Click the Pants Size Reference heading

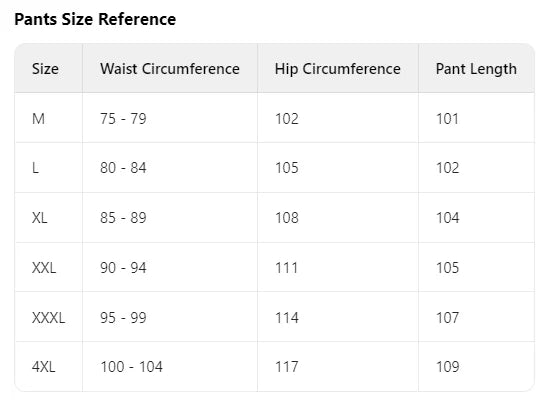pos(95,19)
